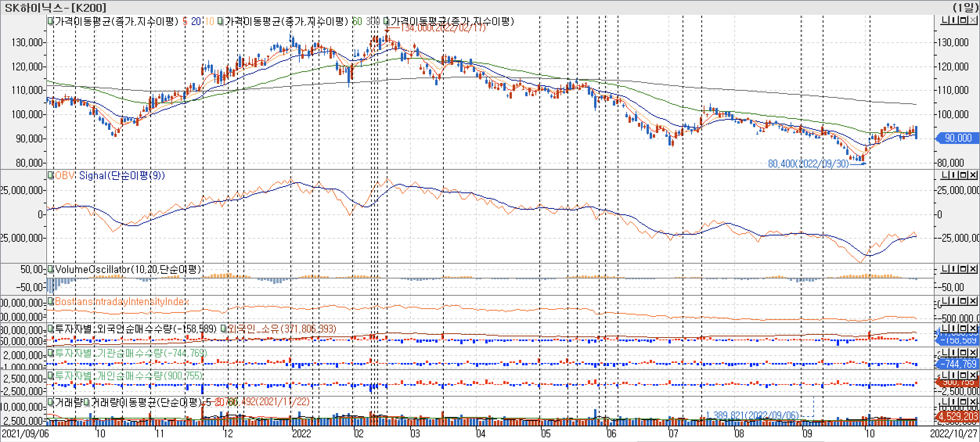This screenshot has width=980, height=442.
Task: Click the 2022/10/27 end date label
Action: click(x=953, y=433)
